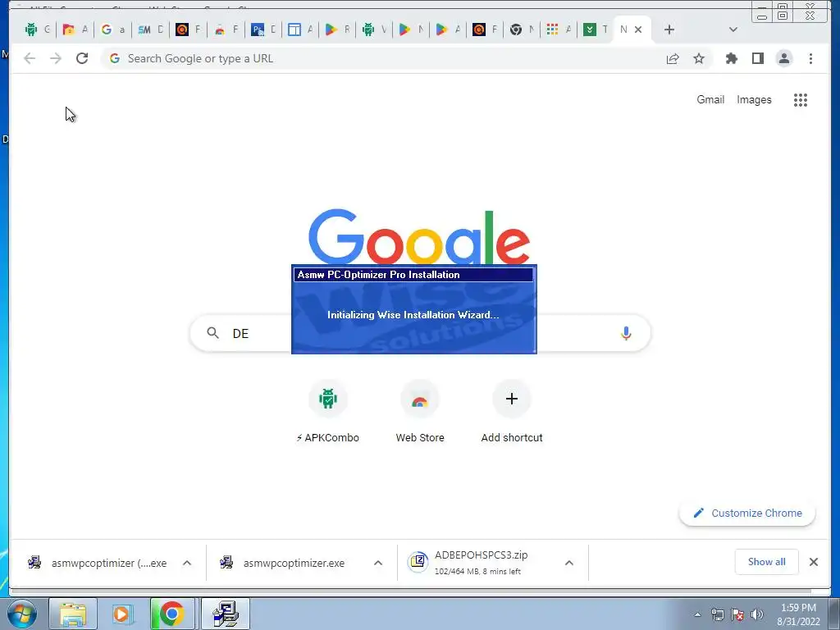Open the volume speaker tray icon
This screenshot has width=840, height=630.
756,614
